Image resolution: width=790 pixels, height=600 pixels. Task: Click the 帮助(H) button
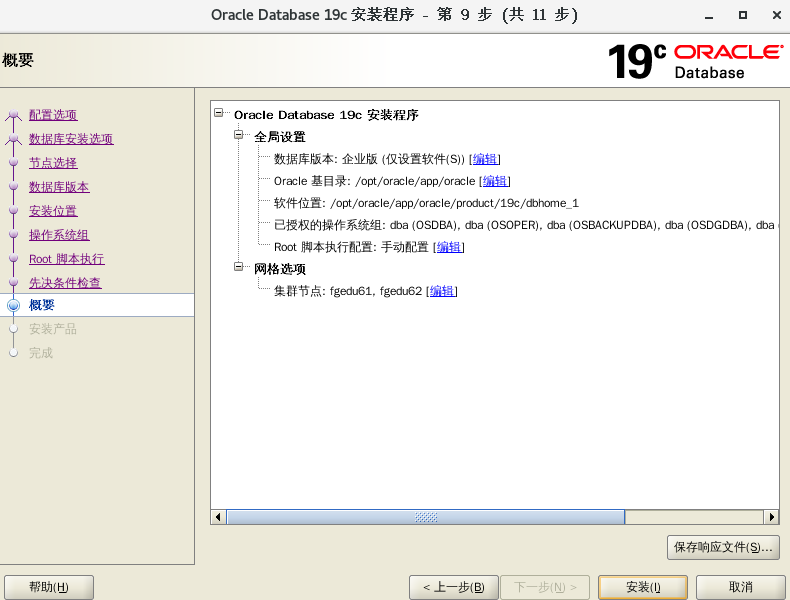pos(49,587)
